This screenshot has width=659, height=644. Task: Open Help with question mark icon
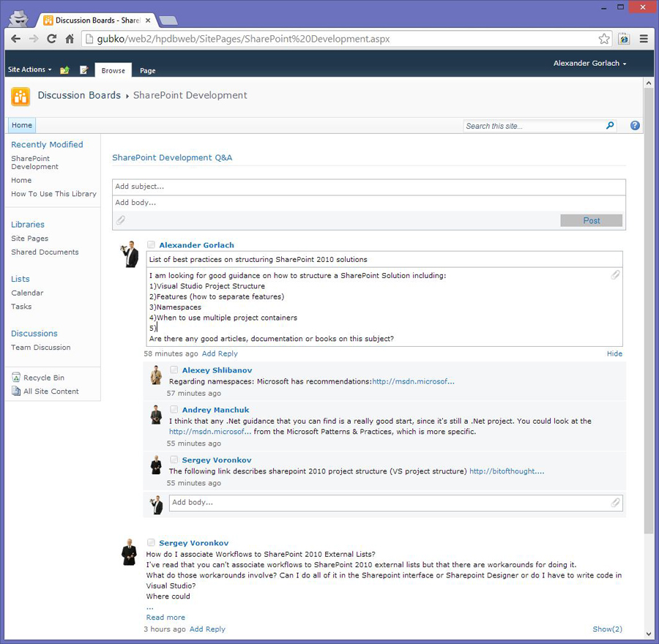(635, 126)
